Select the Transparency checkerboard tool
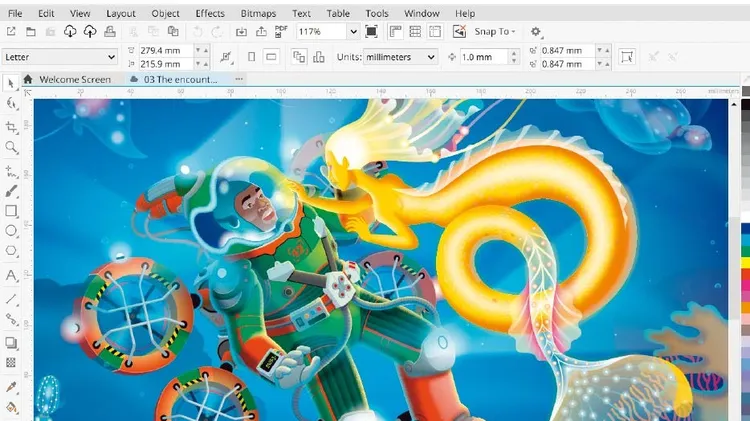The width and height of the screenshot is (750, 421). pos(11,363)
